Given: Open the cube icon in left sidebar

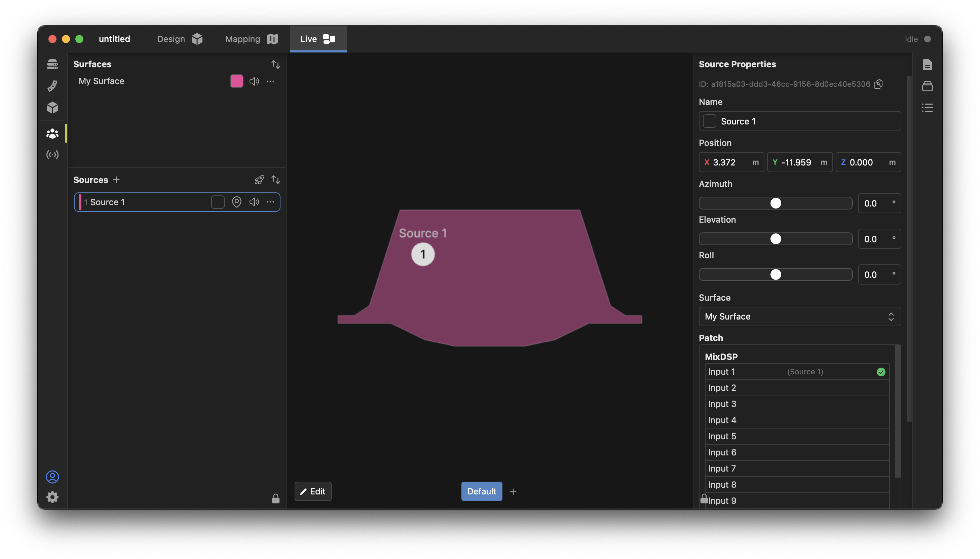Looking at the screenshot, I should click(x=52, y=108).
